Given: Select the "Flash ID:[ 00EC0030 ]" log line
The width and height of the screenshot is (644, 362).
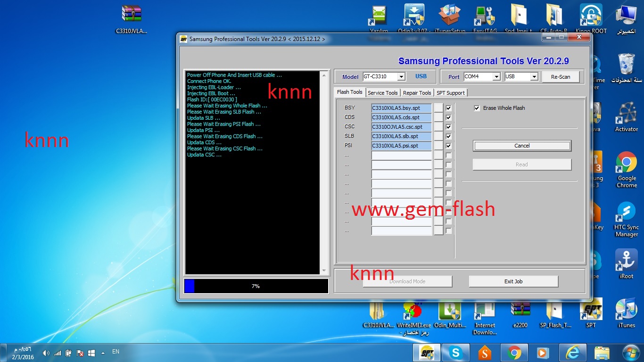Looking at the screenshot, I should coord(212,99).
